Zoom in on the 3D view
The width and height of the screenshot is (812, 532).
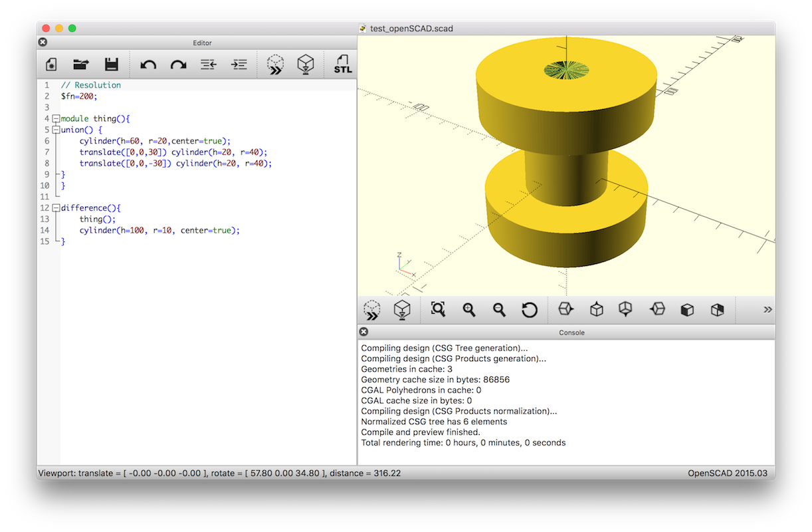pos(469,310)
